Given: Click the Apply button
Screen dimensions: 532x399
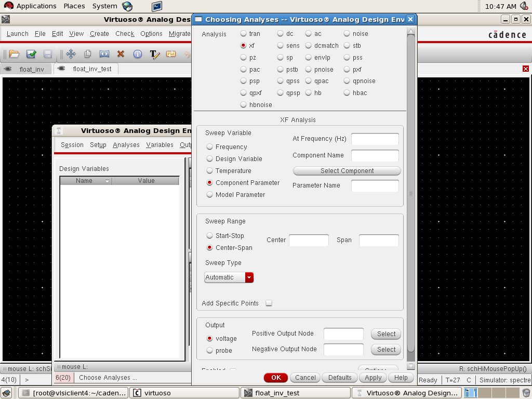Looking at the screenshot, I should pyautogui.click(x=373, y=378).
